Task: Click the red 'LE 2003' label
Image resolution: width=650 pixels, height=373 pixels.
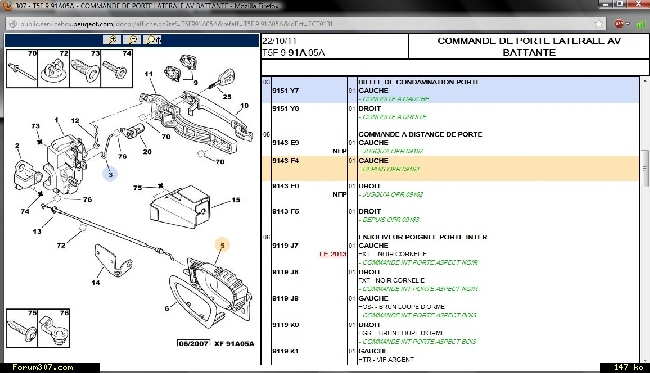Action: (x=332, y=254)
